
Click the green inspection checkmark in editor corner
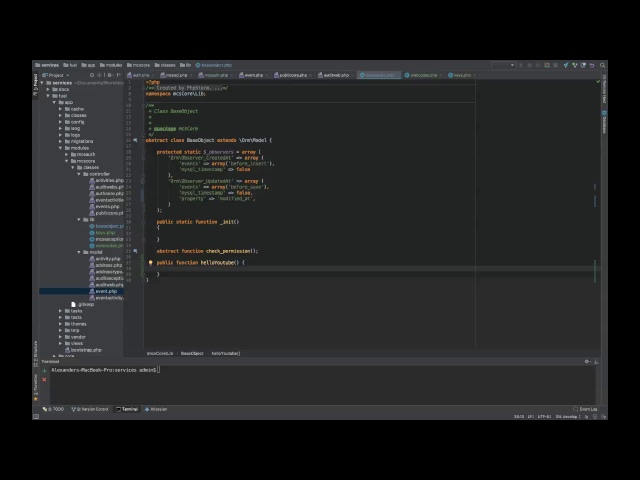[598, 82]
